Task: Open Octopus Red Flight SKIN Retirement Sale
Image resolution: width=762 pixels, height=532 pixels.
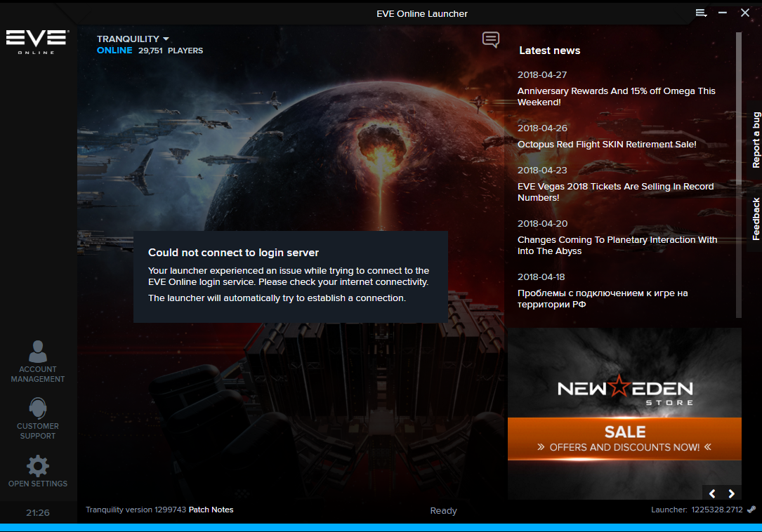Action: (x=607, y=145)
